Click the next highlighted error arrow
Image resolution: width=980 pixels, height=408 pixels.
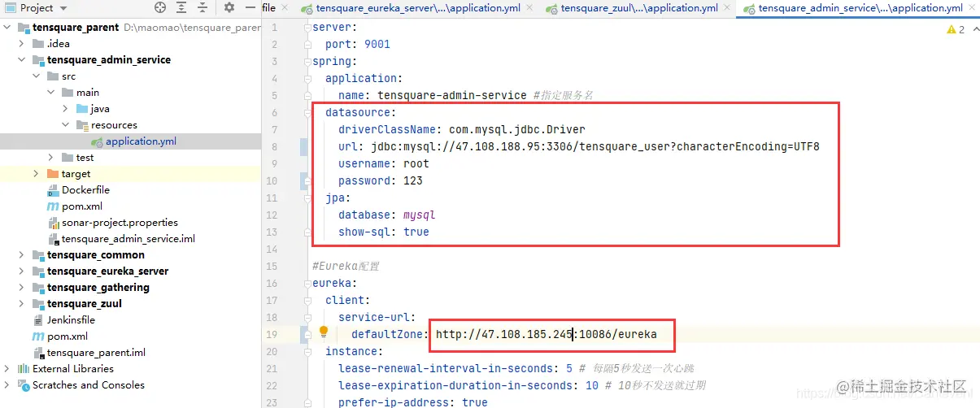(974, 29)
